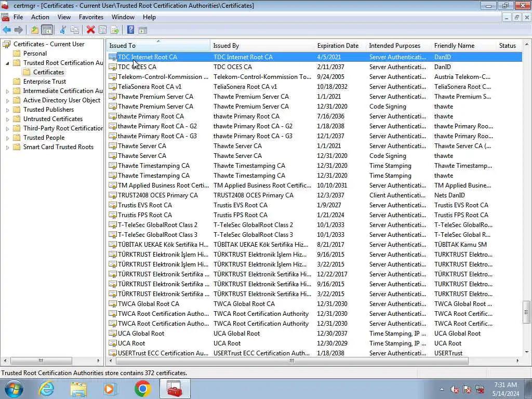Click the certmgr toolbox taskbar icon

point(175,389)
